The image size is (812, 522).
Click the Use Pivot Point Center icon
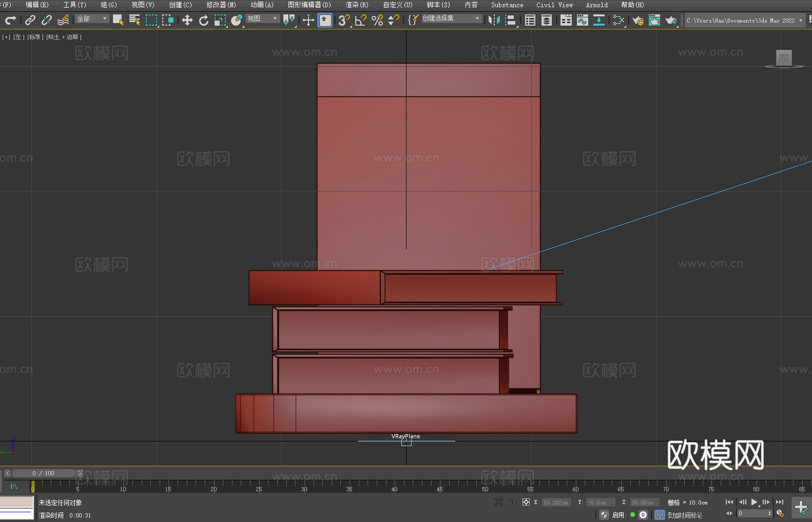pyautogui.click(x=289, y=20)
